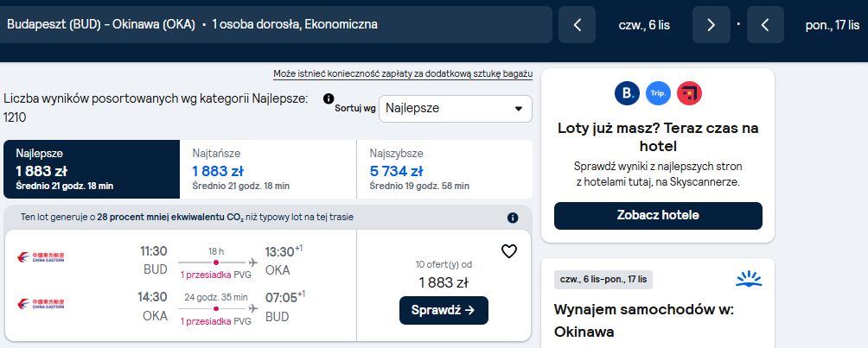Viewport: 868px width, 348px height.
Task: Click the China Eastern logo on outbound flight
Action: 41,257
